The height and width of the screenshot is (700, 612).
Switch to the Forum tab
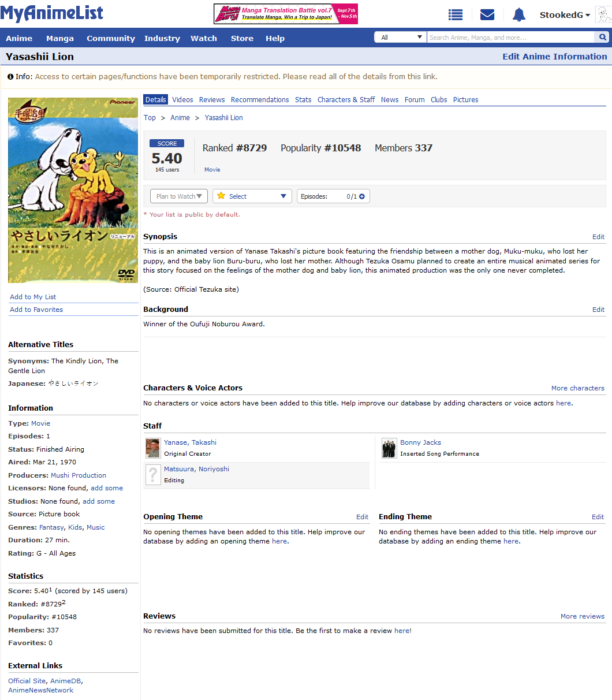pos(415,100)
